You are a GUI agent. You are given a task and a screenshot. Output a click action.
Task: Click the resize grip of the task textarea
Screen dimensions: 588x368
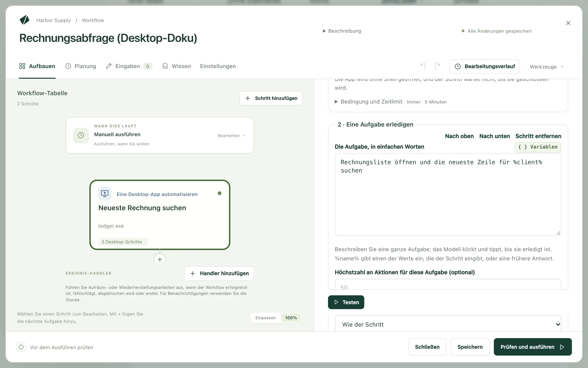click(x=558, y=233)
